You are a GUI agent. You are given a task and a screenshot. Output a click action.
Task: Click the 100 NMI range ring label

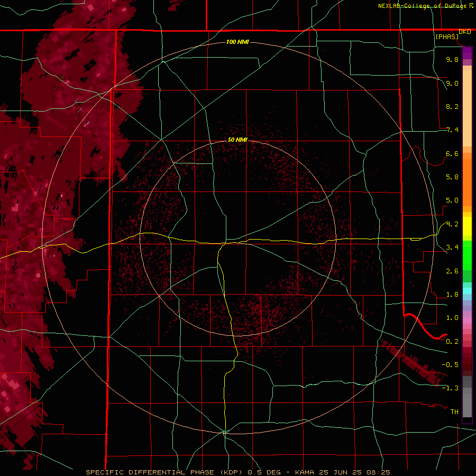pyautogui.click(x=237, y=42)
